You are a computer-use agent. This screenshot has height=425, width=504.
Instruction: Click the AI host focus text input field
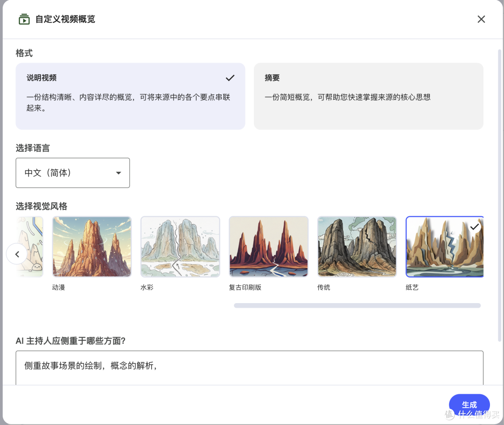coord(250,367)
